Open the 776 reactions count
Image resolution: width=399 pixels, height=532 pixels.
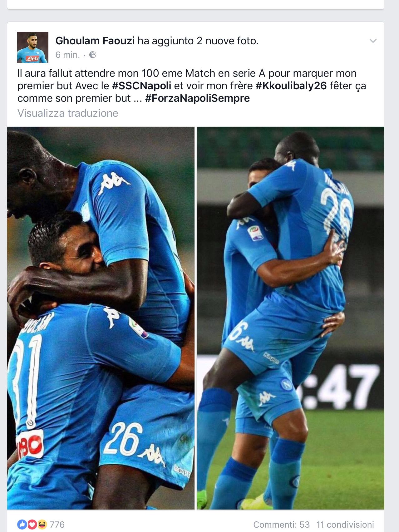pyautogui.click(x=57, y=525)
